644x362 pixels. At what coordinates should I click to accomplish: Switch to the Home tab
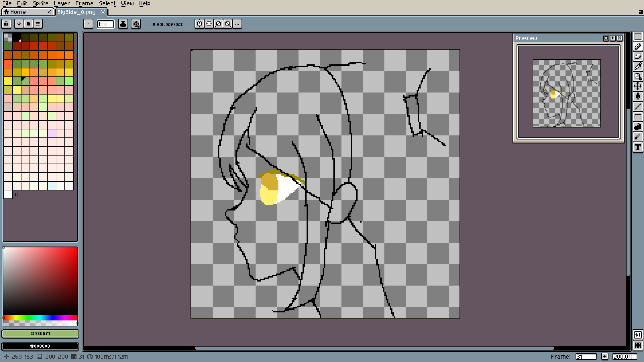(x=18, y=12)
